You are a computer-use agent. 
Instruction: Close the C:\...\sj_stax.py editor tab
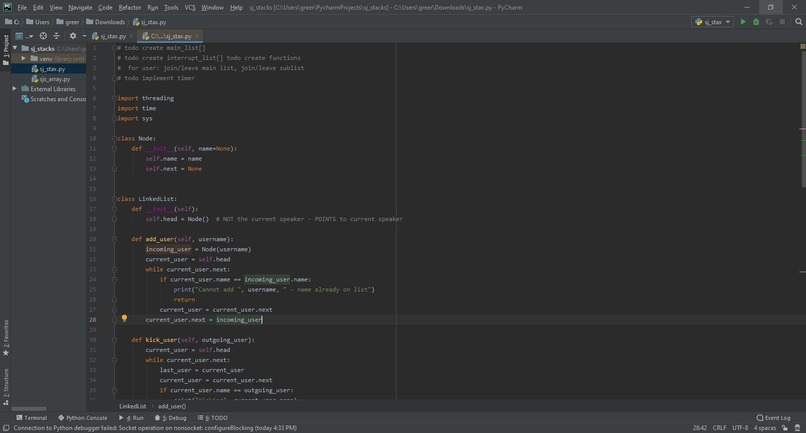click(x=197, y=36)
